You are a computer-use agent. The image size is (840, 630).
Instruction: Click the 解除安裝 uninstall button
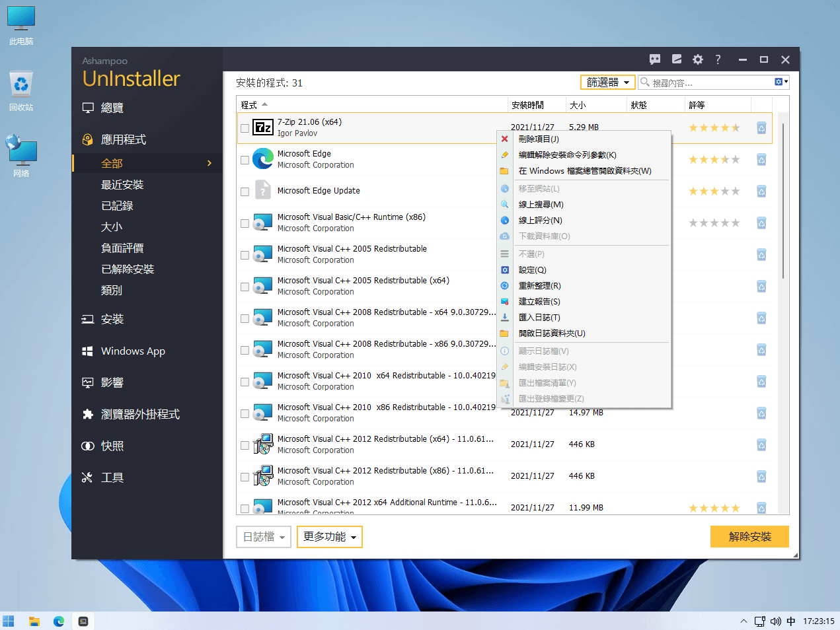pyautogui.click(x=749, y=537)
